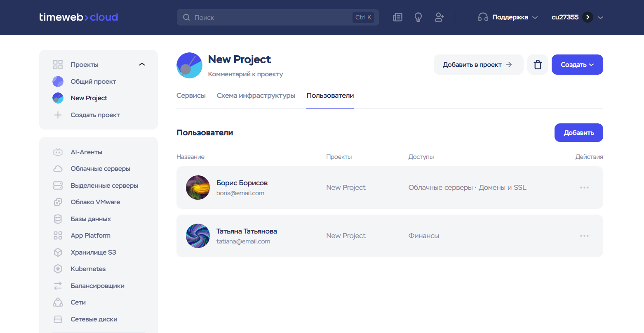Expand the Поддержка dropdown

508,17
